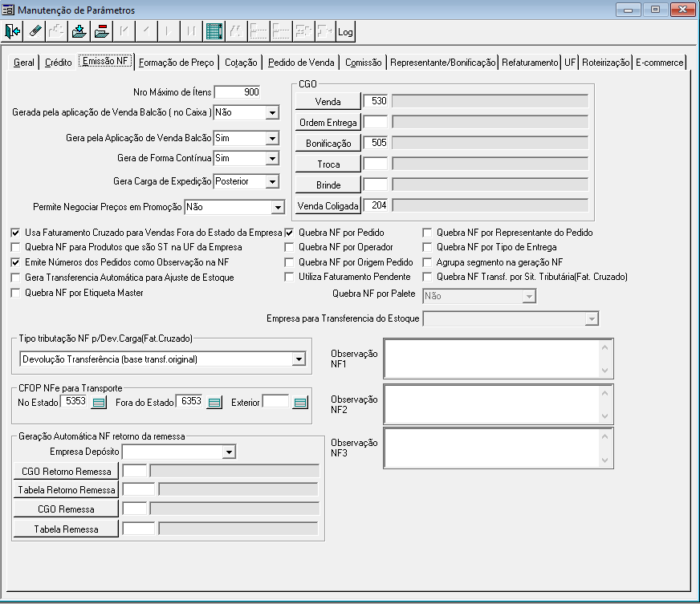Expand the Gera pela Aplicação de Venda Balcão dropdown
This screenshot has height=604, width=700.
pos(272,138)
